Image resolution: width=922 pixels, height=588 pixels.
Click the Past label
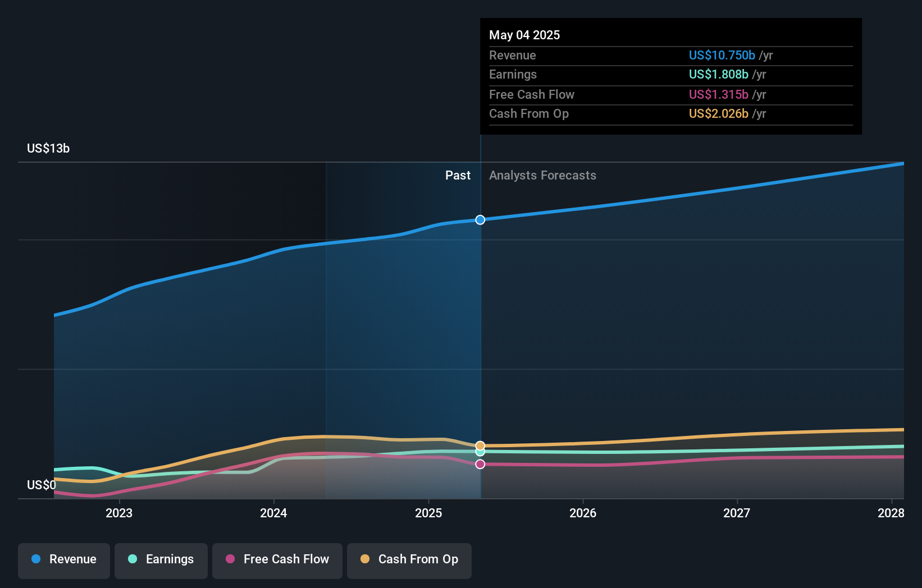click(458, 176)
